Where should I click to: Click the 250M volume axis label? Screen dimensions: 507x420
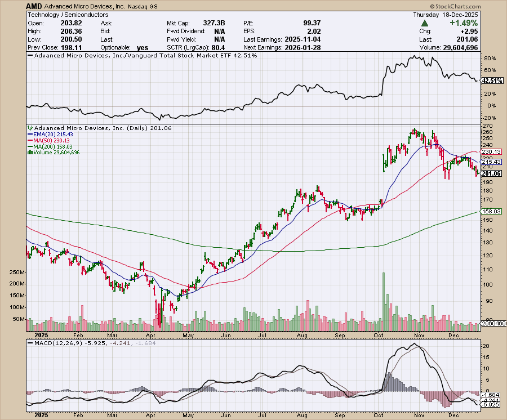click(x=17, y=272)
